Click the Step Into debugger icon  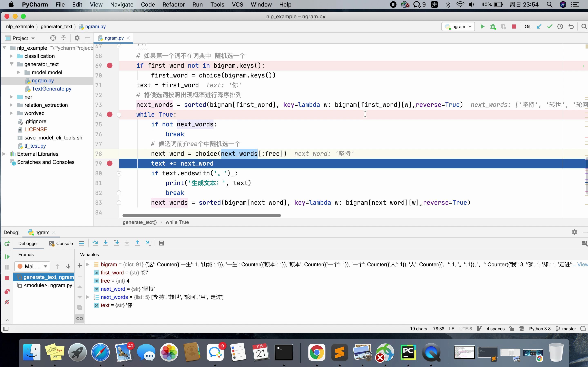[106, 243]
